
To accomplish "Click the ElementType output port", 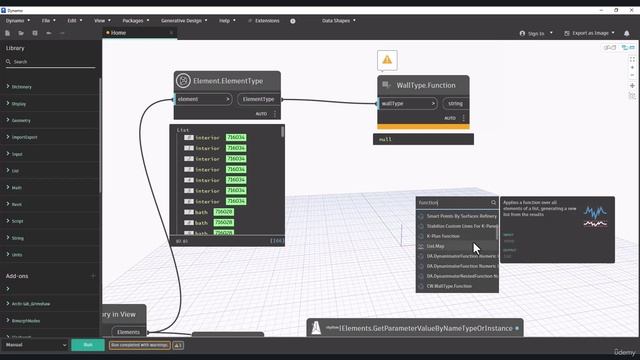I will coord(259,99).
